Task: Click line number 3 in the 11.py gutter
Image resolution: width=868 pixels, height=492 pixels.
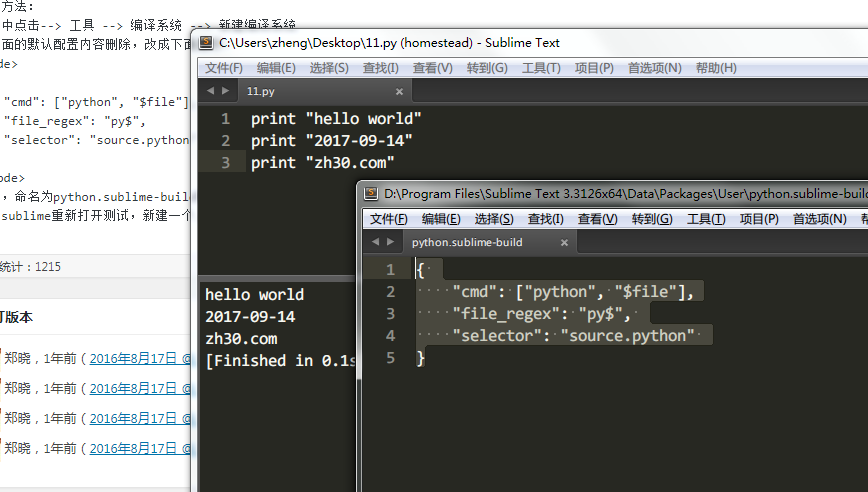Action: 225,163
